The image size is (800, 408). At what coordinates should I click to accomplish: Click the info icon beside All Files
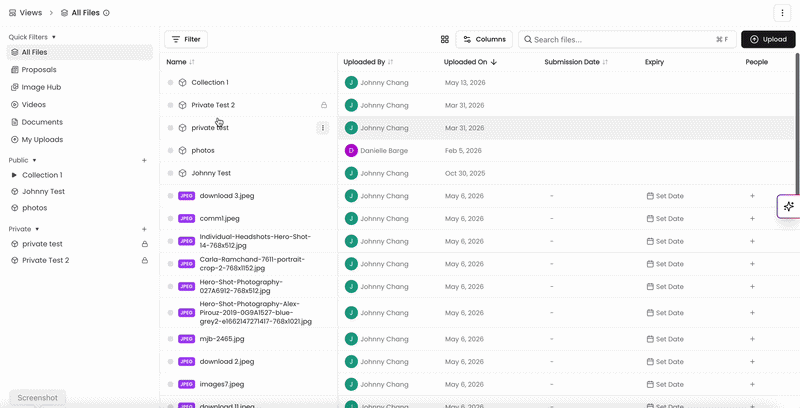[107, 13]
